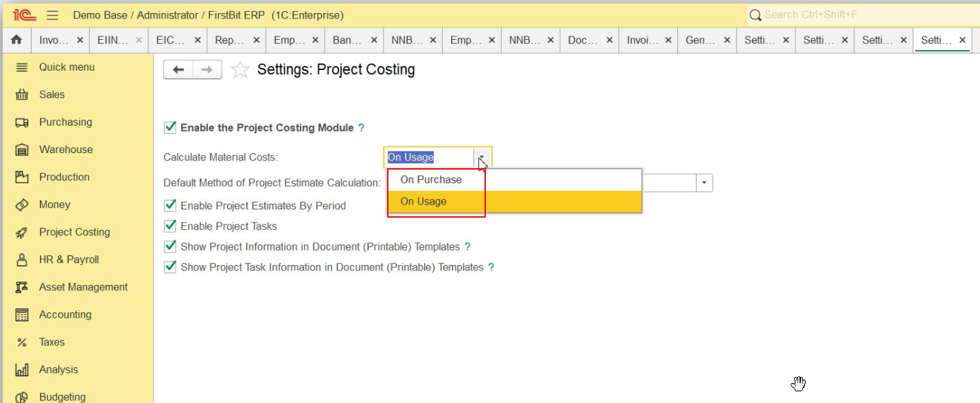Image resolution: width=980 pixels, height=403 pixels.
Task: Open HR & Payroll menu section
Action: tap(69, 260)
